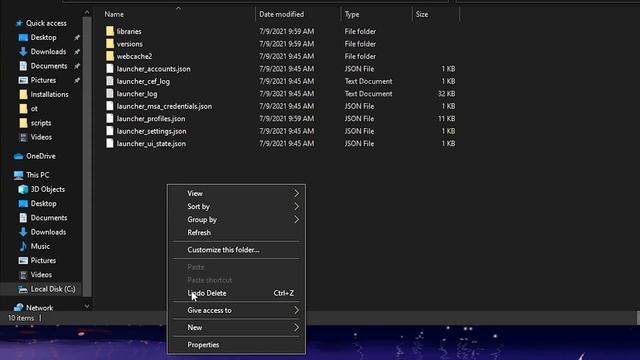Image resolution: width=640 pixels, height=360 pixels.
Task: Click the Ctrl+Z shortcut label
Action: click(x=284, y=293)
